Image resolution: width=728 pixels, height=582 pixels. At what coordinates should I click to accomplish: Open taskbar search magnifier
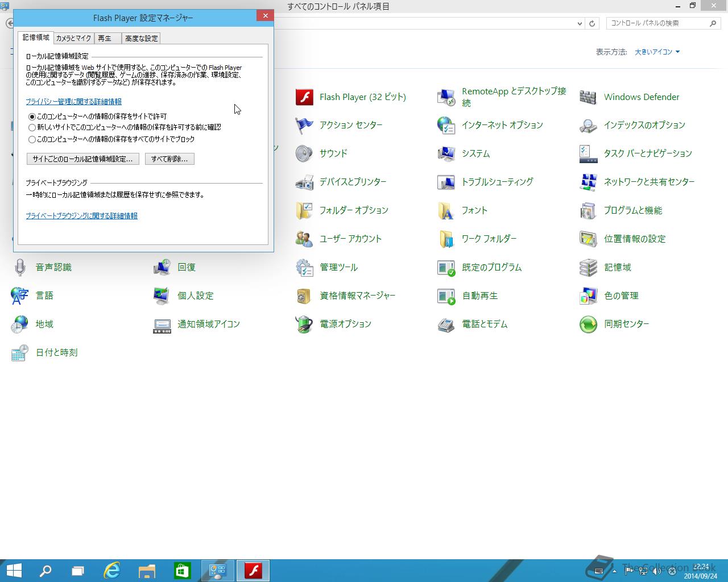45,571
